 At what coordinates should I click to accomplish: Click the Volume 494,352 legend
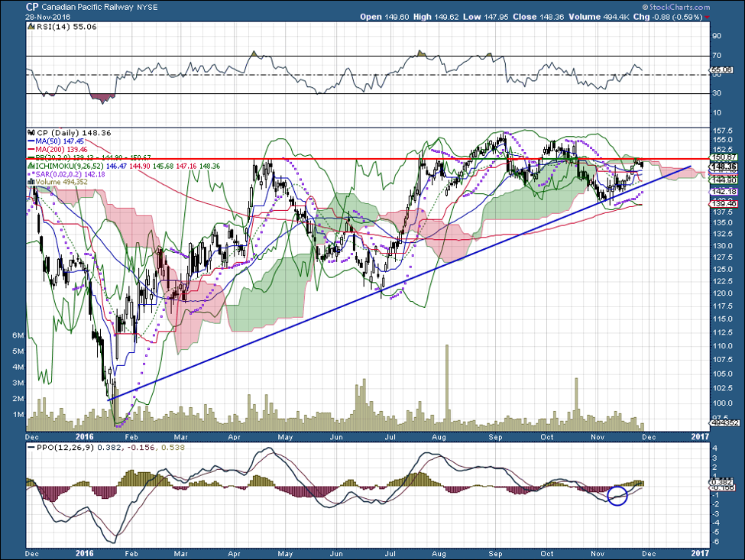(x=62, y=182)
